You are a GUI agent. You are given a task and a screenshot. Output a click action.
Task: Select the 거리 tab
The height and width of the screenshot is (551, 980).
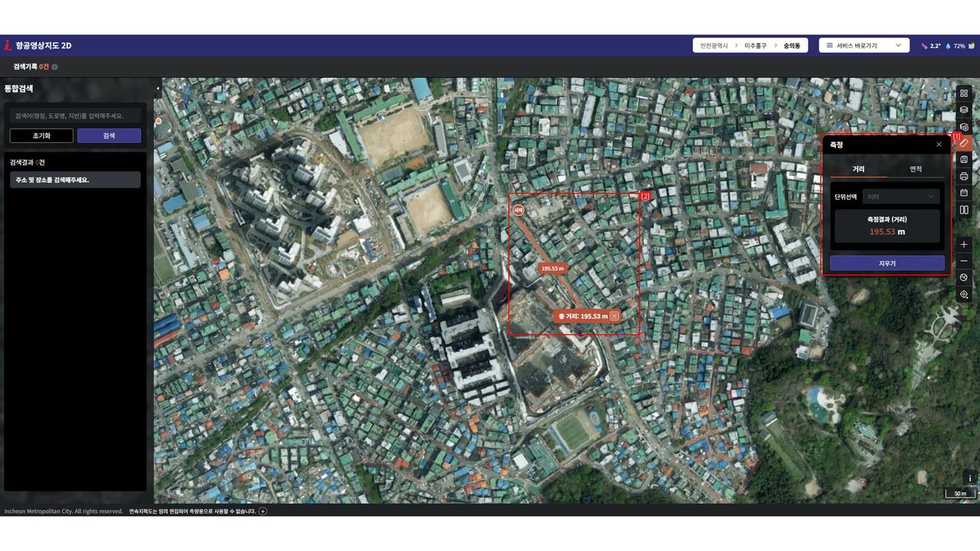click(858, 169)
